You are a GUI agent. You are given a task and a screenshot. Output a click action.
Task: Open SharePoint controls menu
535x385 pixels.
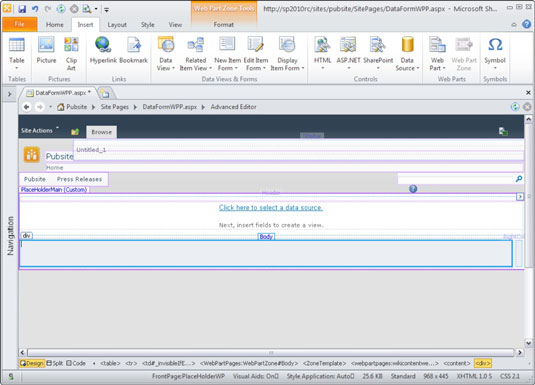[x=378, y=53]
